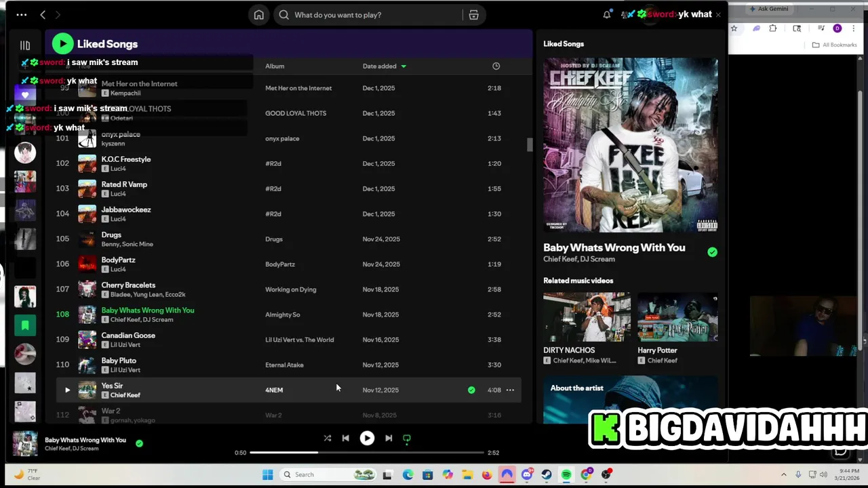
Task: Open Windows Start menu
Action: coord(267,474)
